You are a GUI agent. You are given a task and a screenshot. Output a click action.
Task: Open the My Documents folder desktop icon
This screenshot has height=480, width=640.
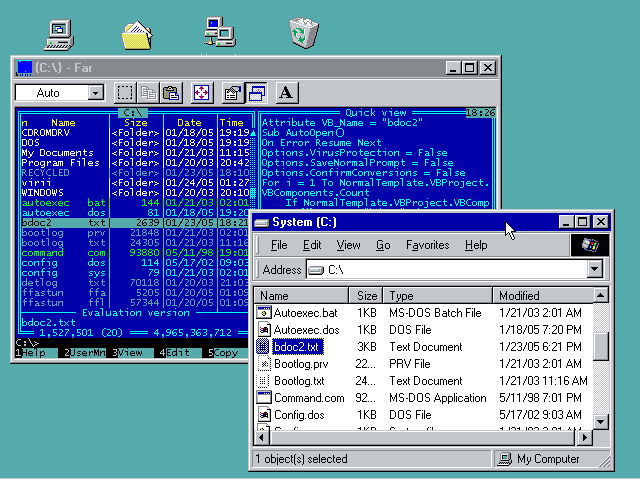tap(137, 36)
